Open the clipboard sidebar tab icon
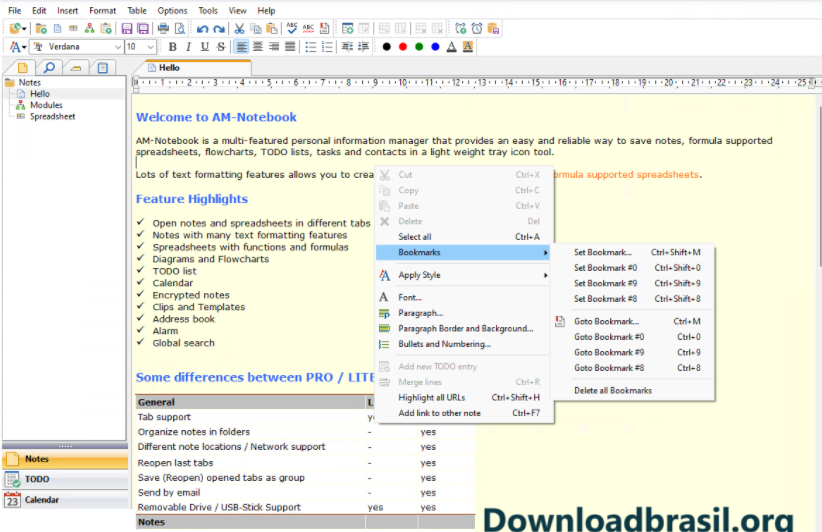Viewport: 822px width, 532px height. (103, 68)
